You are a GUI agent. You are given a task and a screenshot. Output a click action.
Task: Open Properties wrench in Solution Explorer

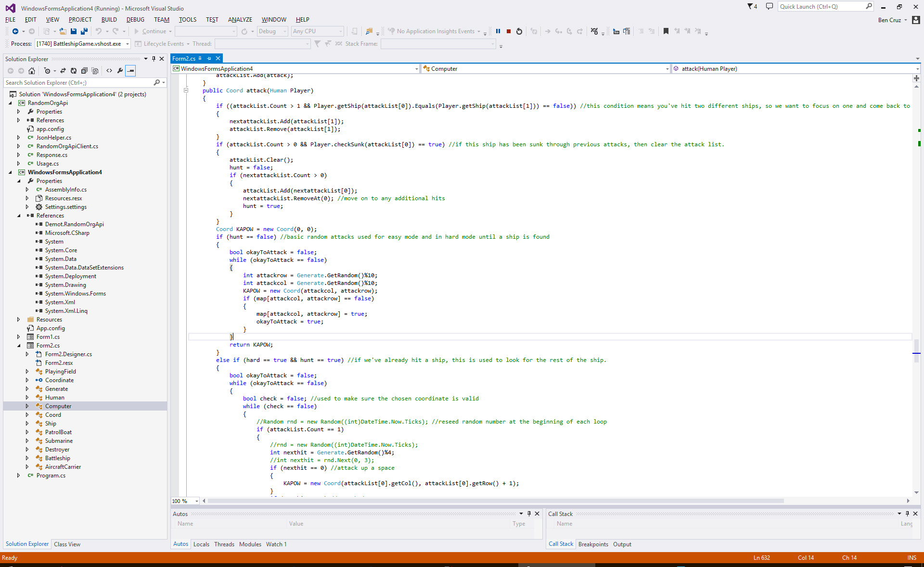[x=120, y=71]
